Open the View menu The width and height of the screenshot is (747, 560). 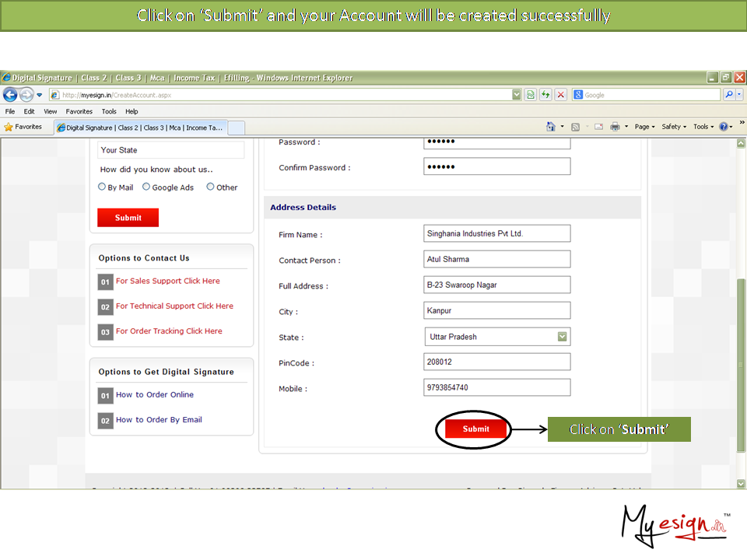[x=50, y=111]
